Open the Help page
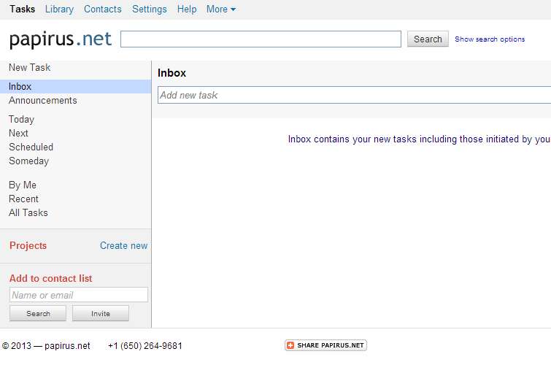This screenshot has height=392, width=551. point(187,9)
